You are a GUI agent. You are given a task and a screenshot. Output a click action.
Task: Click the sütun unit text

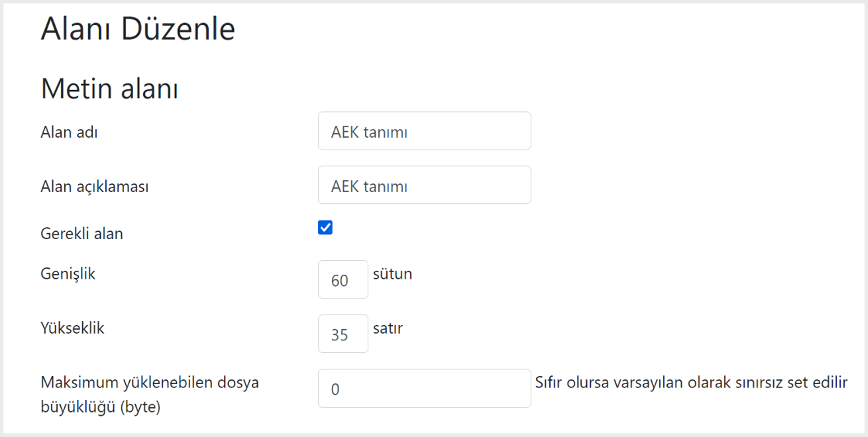tap(392, 274)
